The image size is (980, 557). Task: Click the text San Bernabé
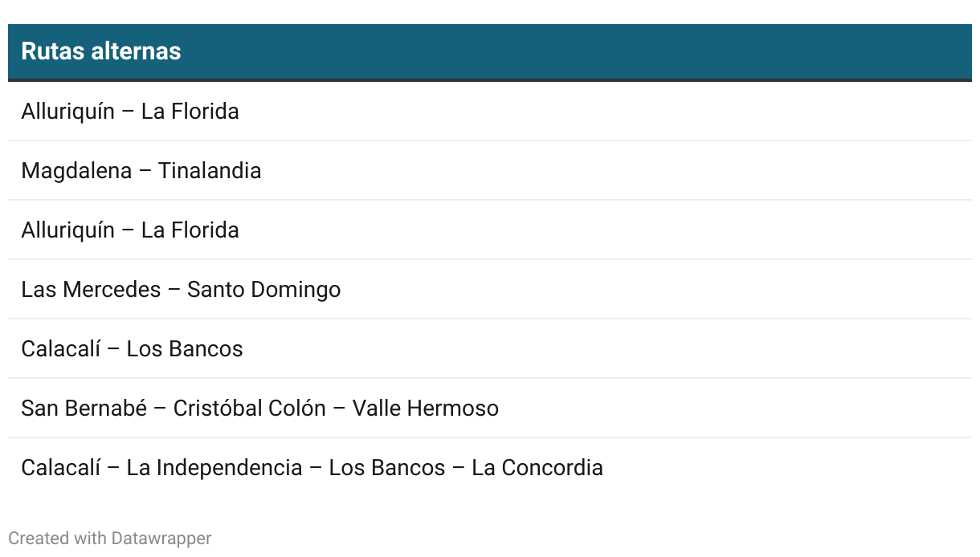tap(84, 409)
